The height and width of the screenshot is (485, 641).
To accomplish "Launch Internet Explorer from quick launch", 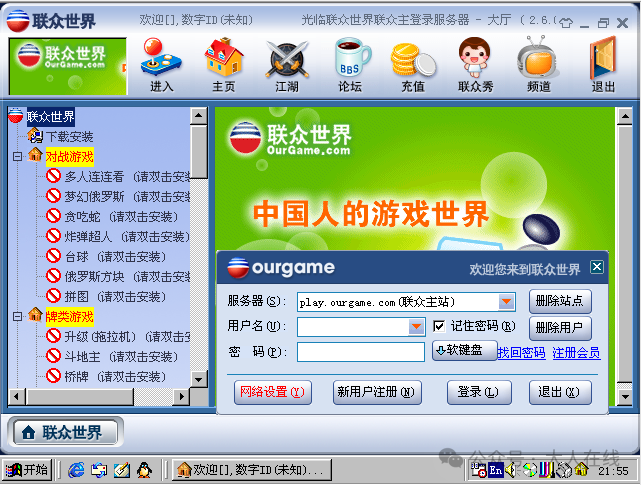I will (x=76, y=470).
